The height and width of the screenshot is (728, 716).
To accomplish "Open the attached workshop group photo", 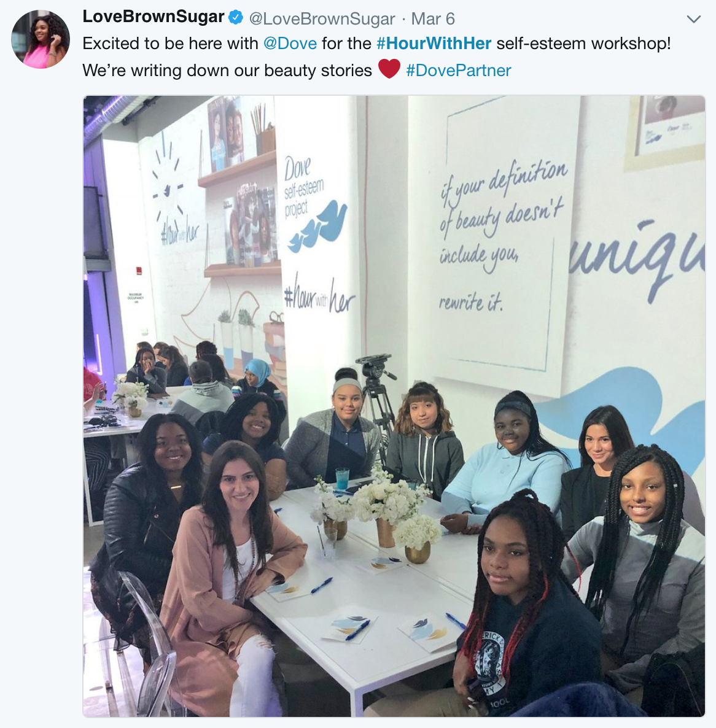I will (394, 406).
